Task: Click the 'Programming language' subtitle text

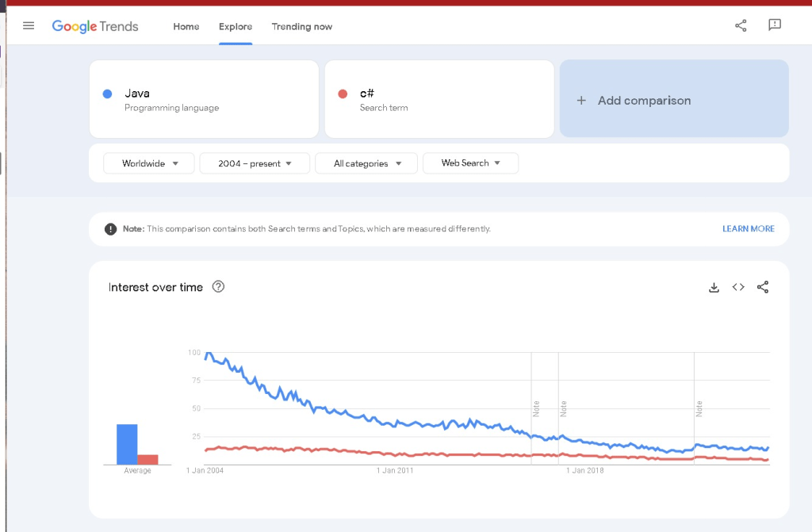Action: [171, 108]
